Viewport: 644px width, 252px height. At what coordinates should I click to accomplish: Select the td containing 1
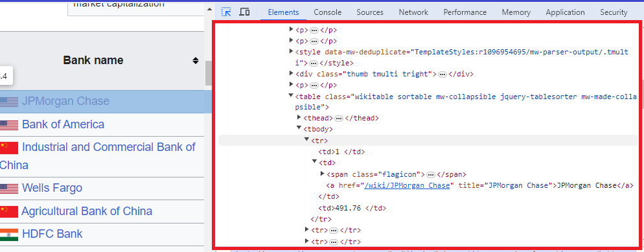tap(341, 152)
